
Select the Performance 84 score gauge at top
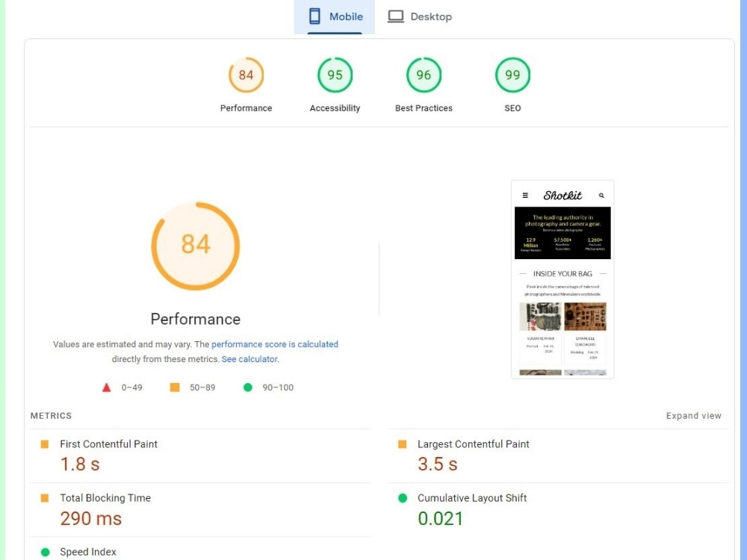[x=246, y=75]
